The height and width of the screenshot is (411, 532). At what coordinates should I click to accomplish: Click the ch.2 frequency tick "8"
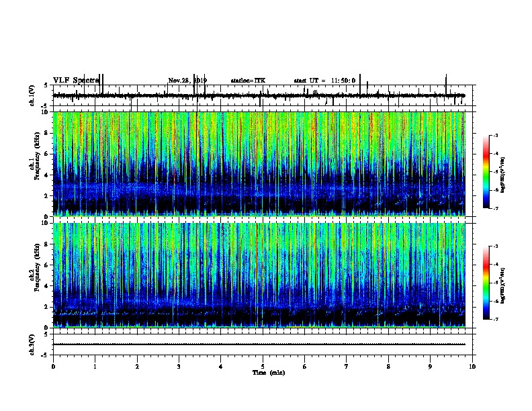pos(47,244)
